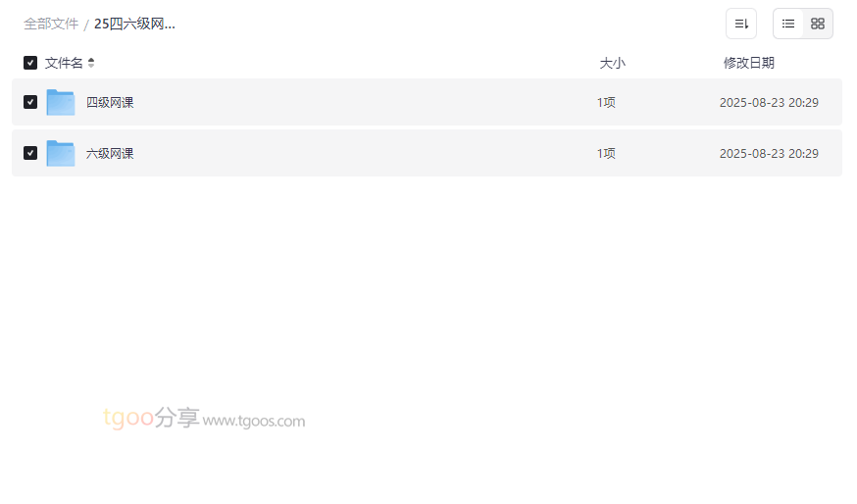Click the 大小 column header
The width and height of the screenshot is (857, 504).
click(612, 63)
